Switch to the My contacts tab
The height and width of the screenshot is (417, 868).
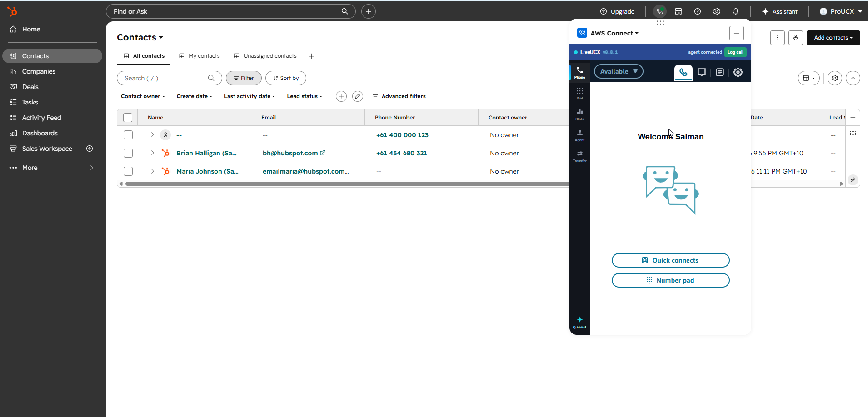[x=200, y=56]
